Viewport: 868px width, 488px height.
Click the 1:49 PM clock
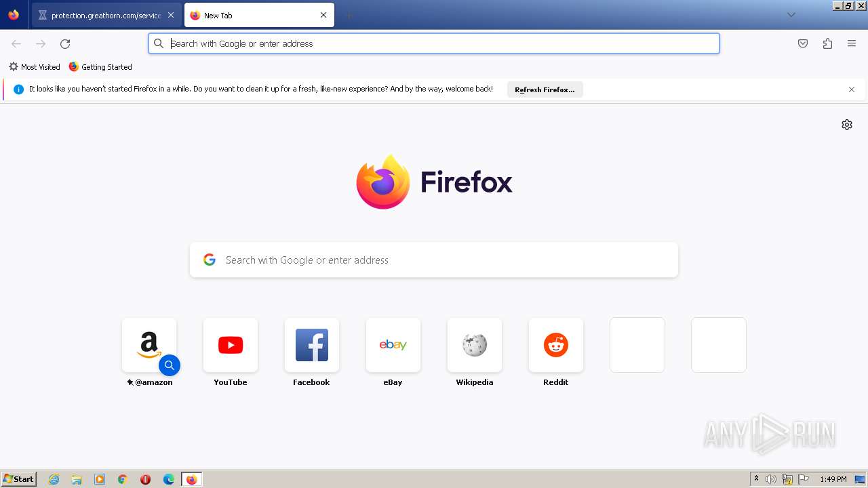[x=833, y=479]
